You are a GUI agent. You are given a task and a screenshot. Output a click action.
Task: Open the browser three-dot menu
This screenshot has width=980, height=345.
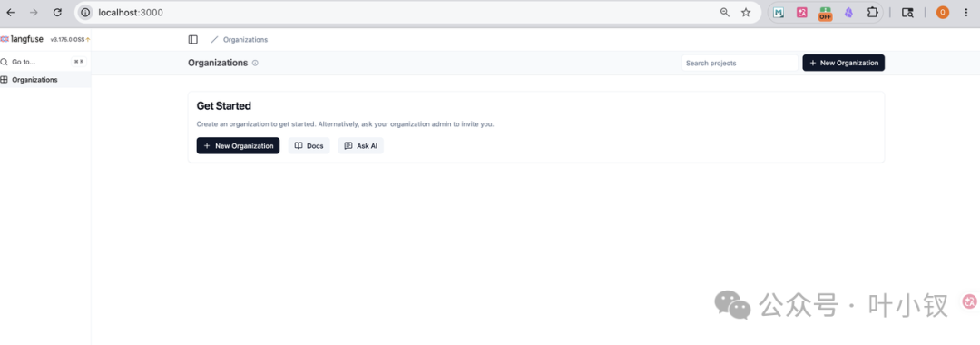tap(967, 13)
